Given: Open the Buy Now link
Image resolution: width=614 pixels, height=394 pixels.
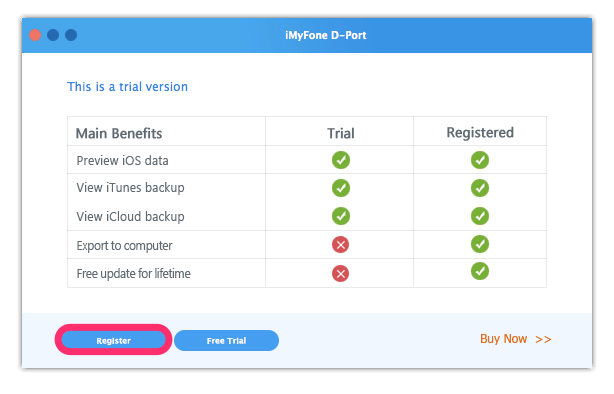Looking at the screenshot, I should (x=515, y=339).
